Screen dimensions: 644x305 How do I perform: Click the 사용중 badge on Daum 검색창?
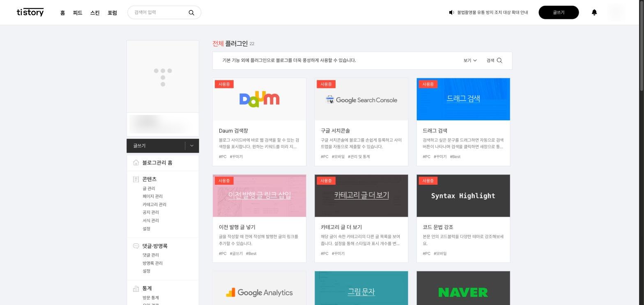[x=224, y=84]
